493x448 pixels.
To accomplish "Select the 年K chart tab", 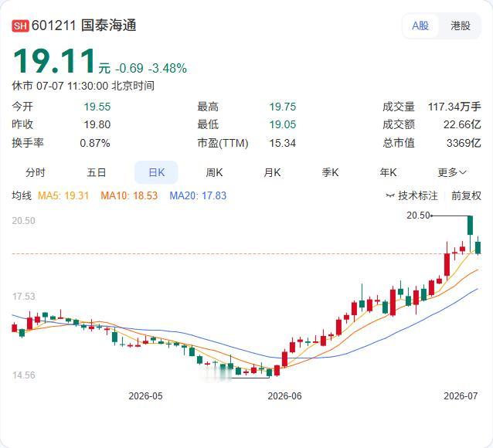I will pyautogui.click(x=388, y=172).
